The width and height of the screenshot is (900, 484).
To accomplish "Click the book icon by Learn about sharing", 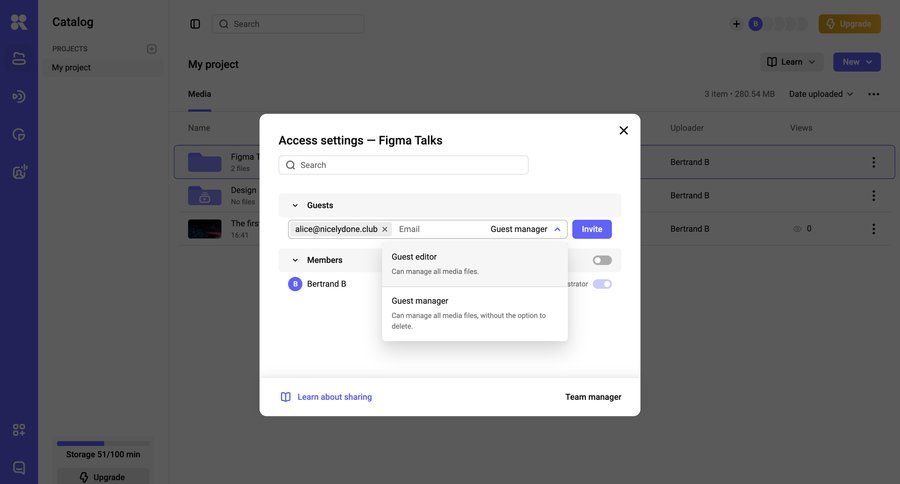I will click(285, 397).
